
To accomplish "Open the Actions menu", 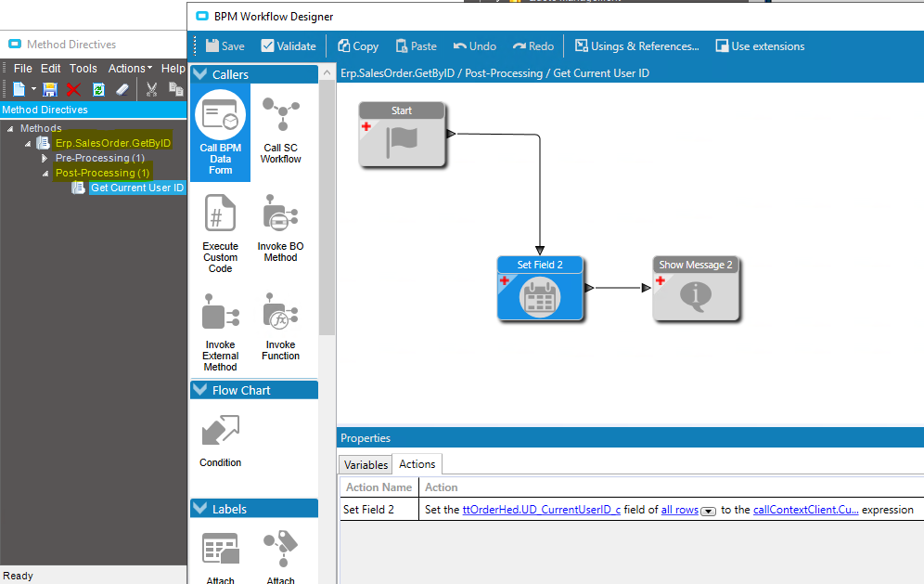I will tap(130, 69).
